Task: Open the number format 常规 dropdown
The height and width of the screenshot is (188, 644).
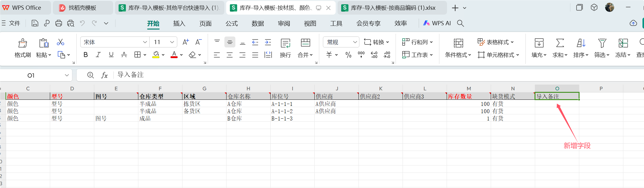Action: point(355,42)
